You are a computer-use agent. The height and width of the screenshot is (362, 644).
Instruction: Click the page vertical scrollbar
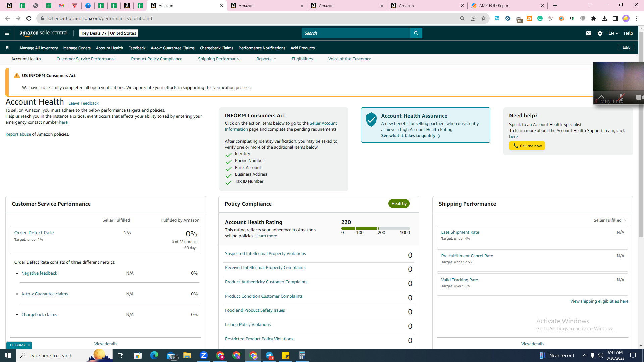point(641,134)
